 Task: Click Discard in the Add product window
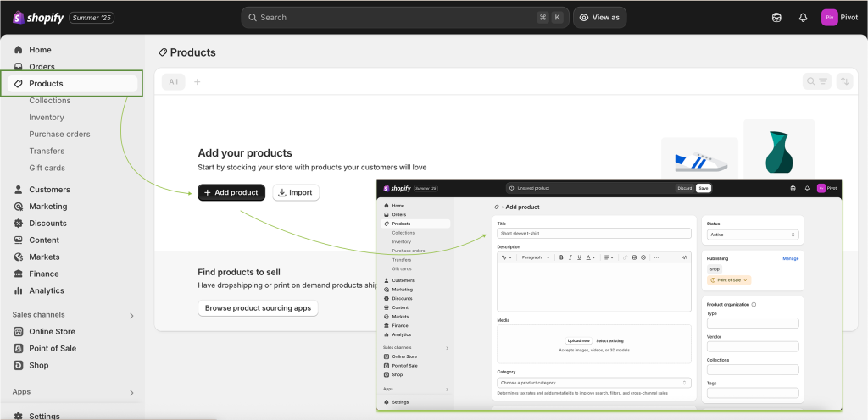point(685,189)
